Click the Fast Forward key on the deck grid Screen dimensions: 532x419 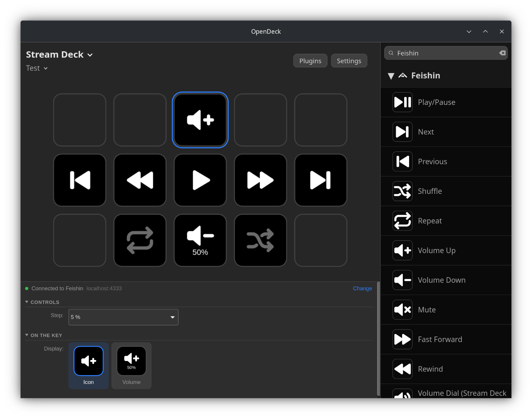[x=260, y=180]
